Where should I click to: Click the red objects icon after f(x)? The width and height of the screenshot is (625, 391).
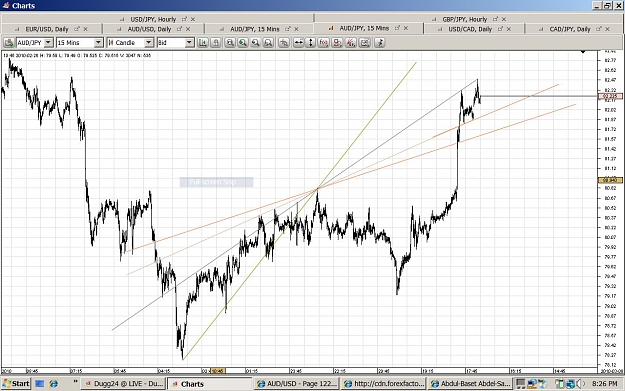point(337,43)
